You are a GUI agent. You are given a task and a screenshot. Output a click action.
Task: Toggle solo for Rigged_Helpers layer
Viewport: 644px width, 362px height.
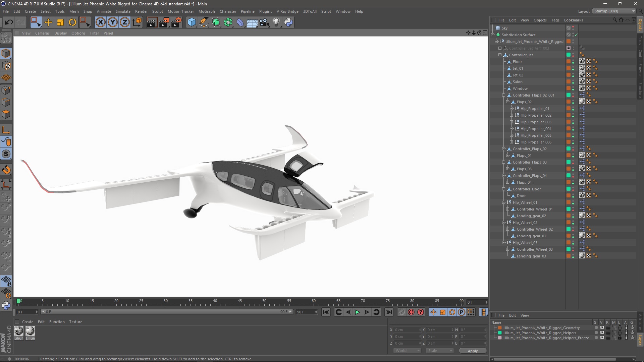pos(596,333)
